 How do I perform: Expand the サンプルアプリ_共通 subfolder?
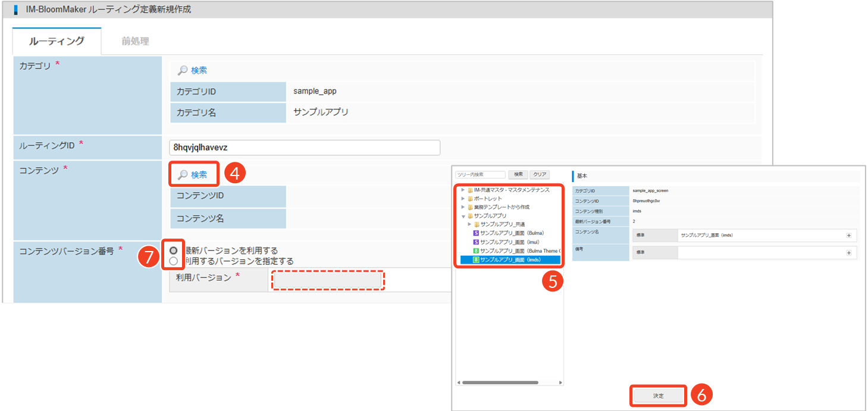coord(469,224)
